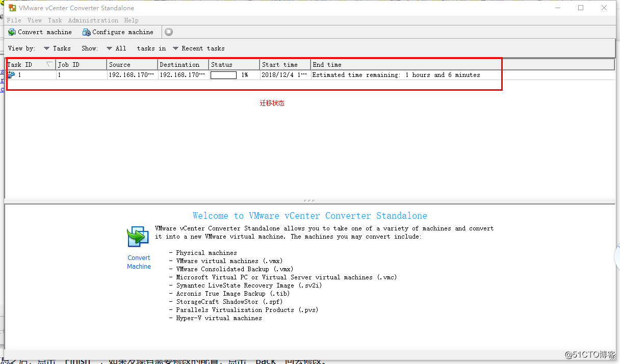Sort by the Status column header
The height and width of the screenshot is (364, 620).
(235, 65)
